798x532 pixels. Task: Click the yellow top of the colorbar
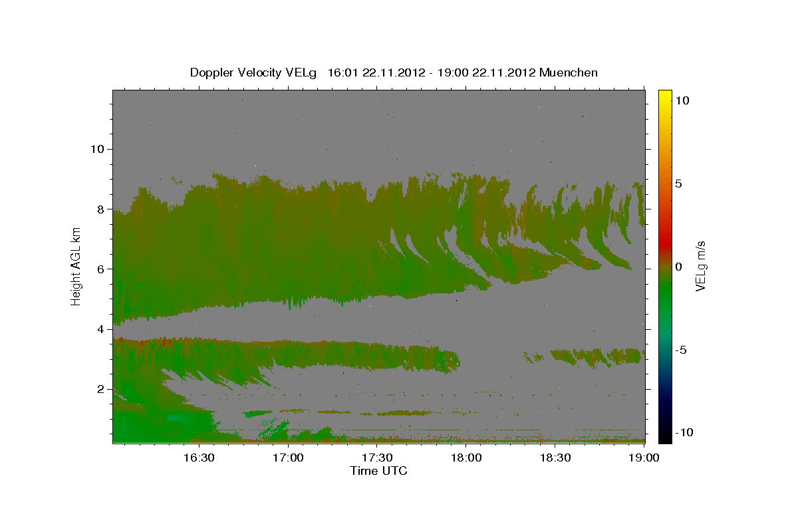point(665,96)
